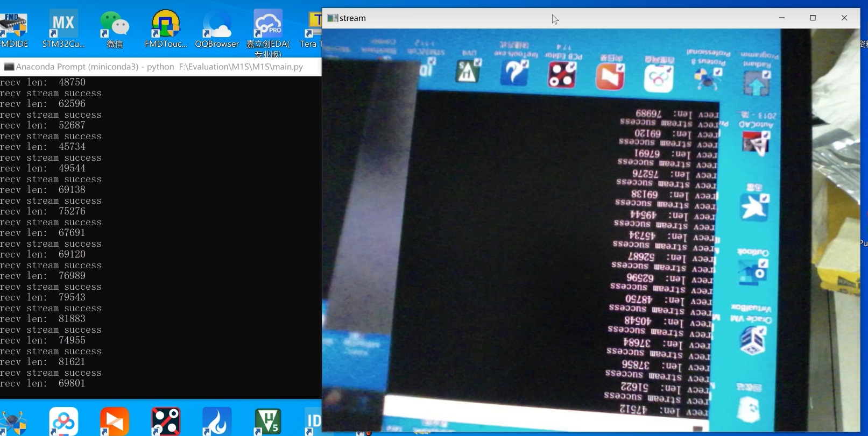This screenshot has width=868, height=436.
Task: Select the console line 'recv len: 62596'
Action: pyautogui.click(x=43, y=104)
